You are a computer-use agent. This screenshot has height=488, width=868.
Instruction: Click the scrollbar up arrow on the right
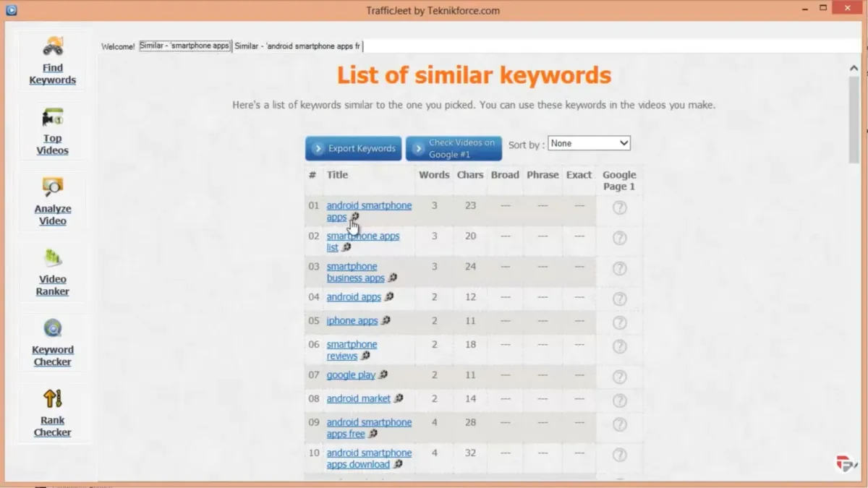pyautogui.click(x=854, y=67)
